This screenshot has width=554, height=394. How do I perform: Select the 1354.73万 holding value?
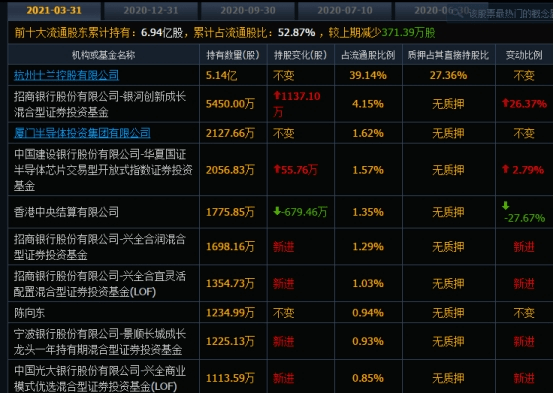(x=230, y=283)
